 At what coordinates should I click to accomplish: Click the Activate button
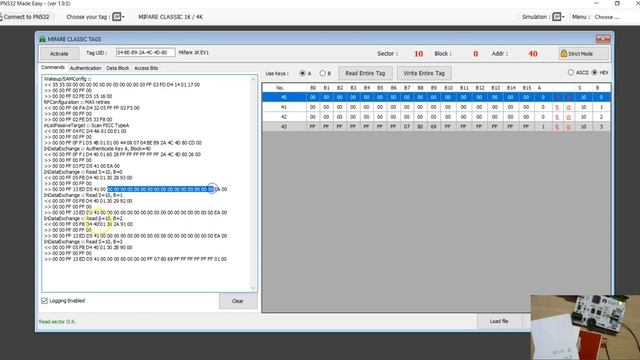point(59,53)
